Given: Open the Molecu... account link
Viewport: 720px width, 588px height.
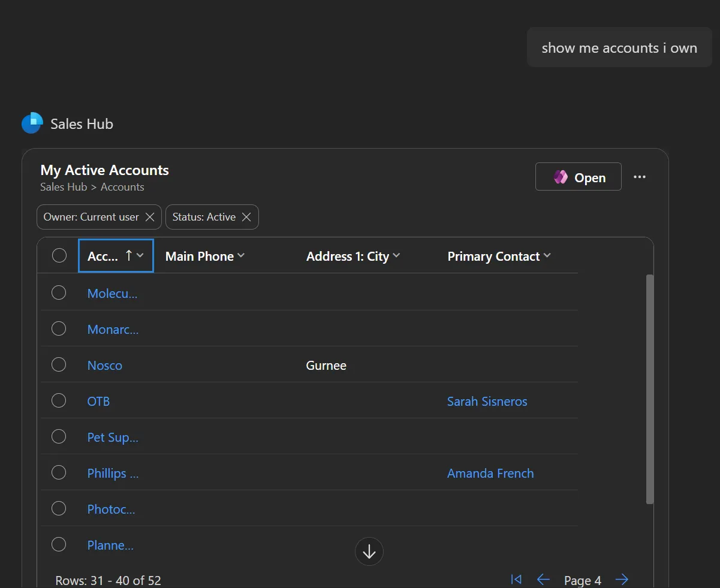Looking at the screenshot, I should point(112,294).
